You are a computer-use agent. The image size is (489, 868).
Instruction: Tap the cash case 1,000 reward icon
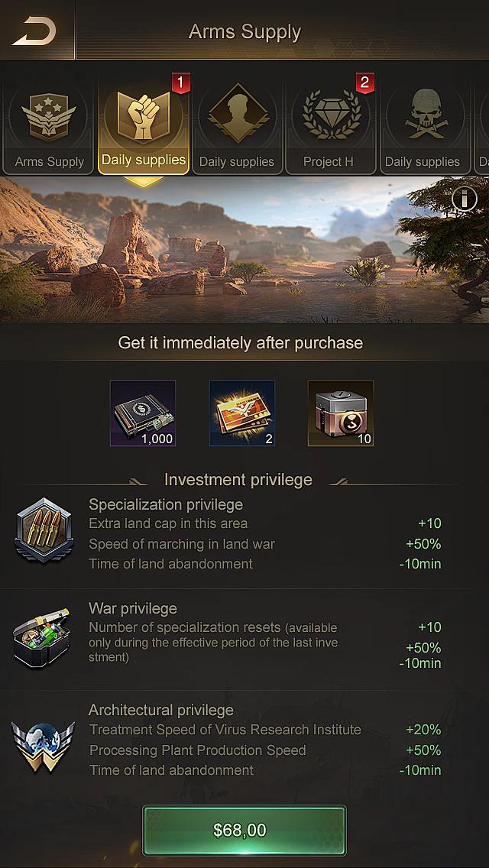coord(143,413)
